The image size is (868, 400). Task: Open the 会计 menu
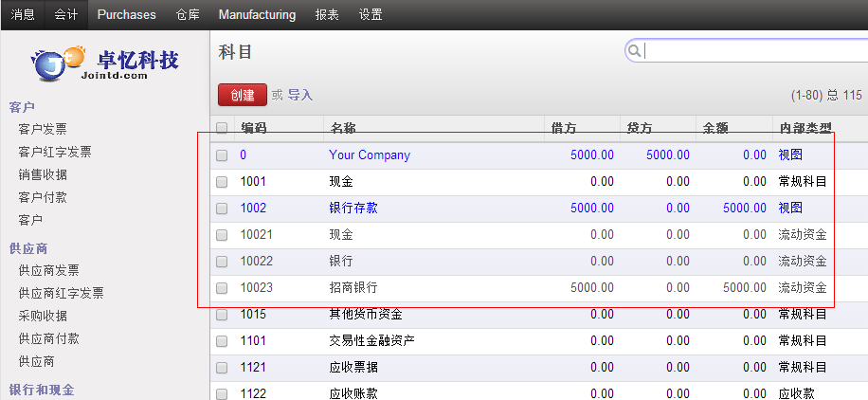(66, 14)
